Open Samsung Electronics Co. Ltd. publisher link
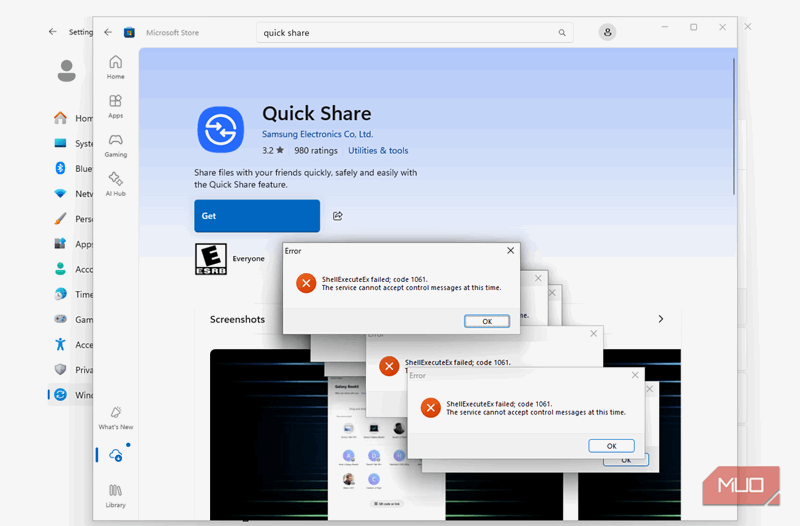 (x=317, y=134)
